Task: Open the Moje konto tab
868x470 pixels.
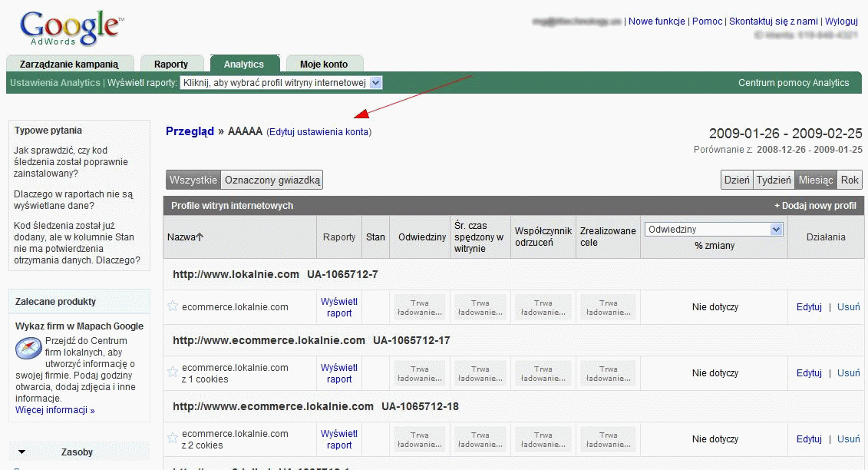Action: pyautogui.click(x=324, y=65)
